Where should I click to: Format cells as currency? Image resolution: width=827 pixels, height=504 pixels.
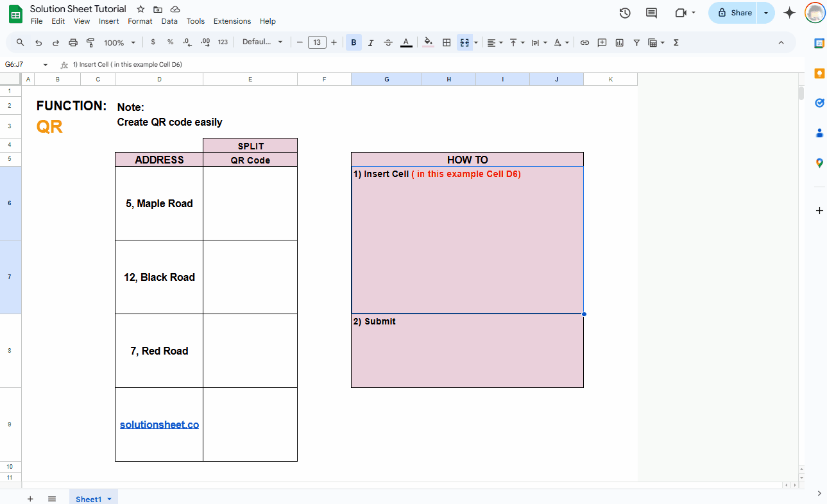(153, 42)
